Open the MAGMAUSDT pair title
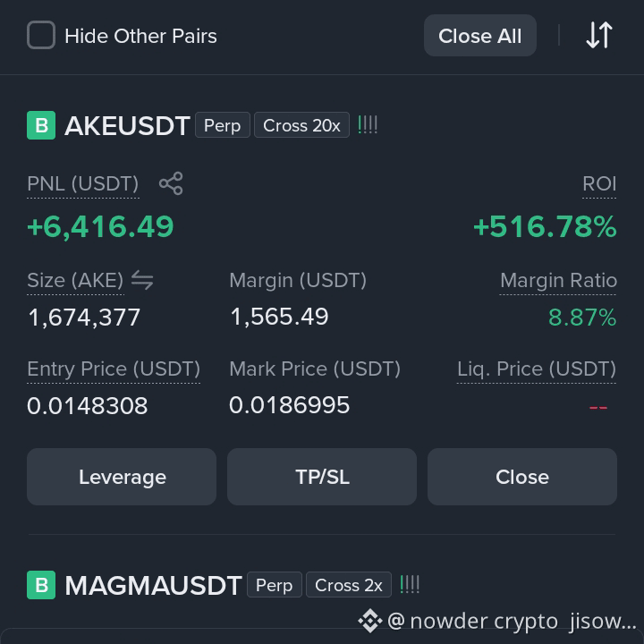The width and height of the screenshot is (644, 644). 153,585
